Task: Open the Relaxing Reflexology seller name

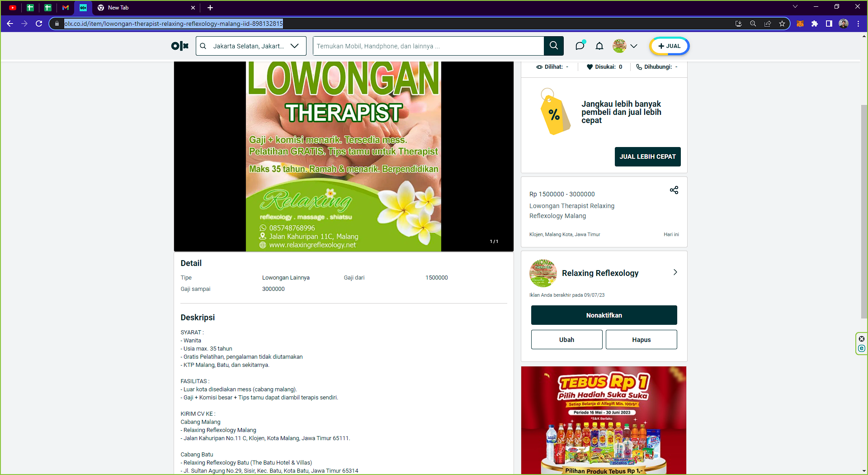Action: 600,273
